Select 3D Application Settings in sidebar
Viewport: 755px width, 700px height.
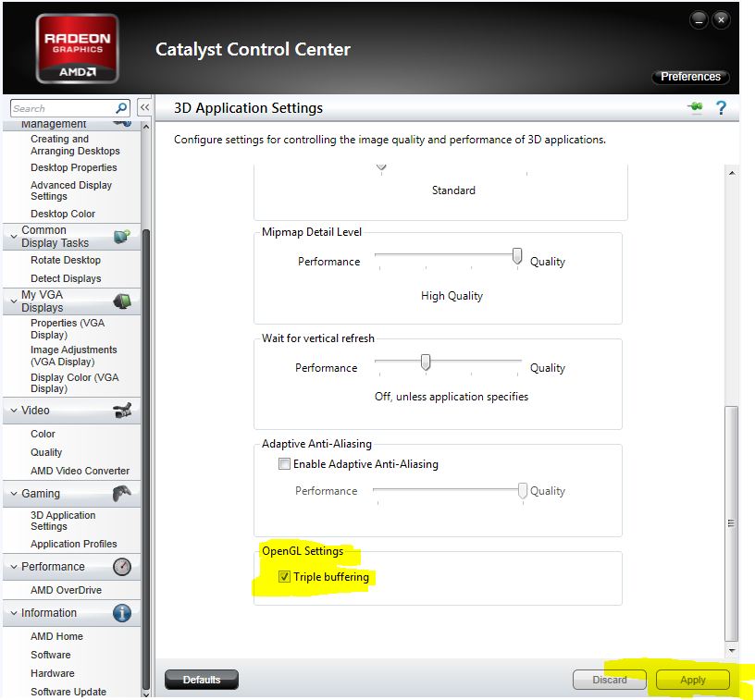63,521
